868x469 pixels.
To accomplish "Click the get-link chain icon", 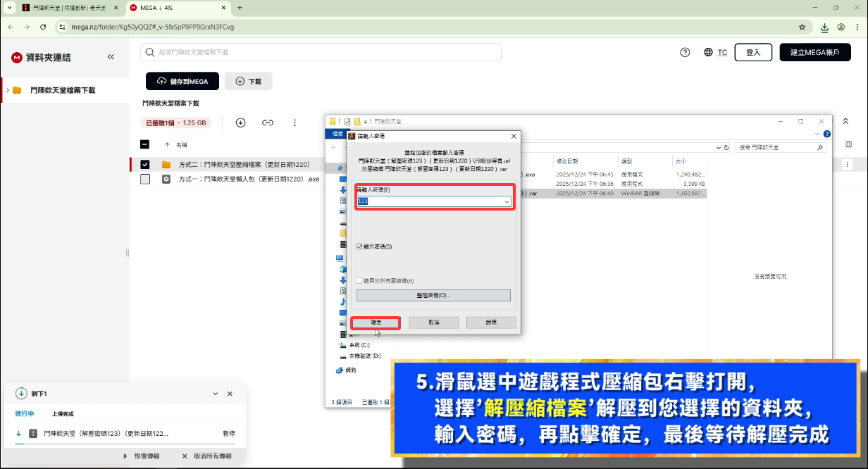I will pos(268,123).
